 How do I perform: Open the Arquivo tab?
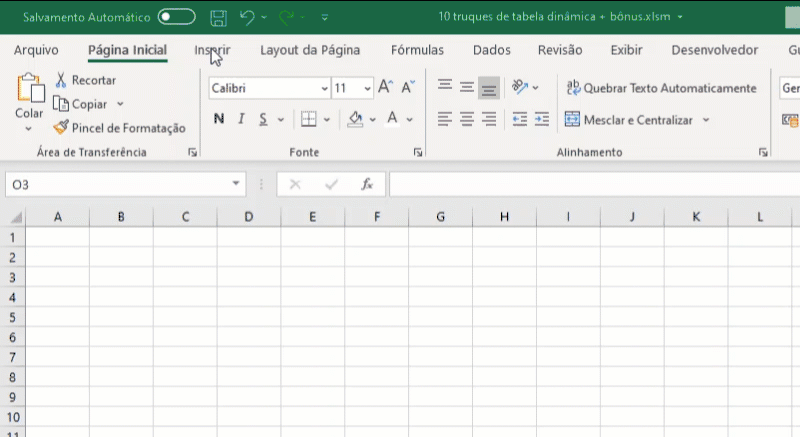point(36,50)
